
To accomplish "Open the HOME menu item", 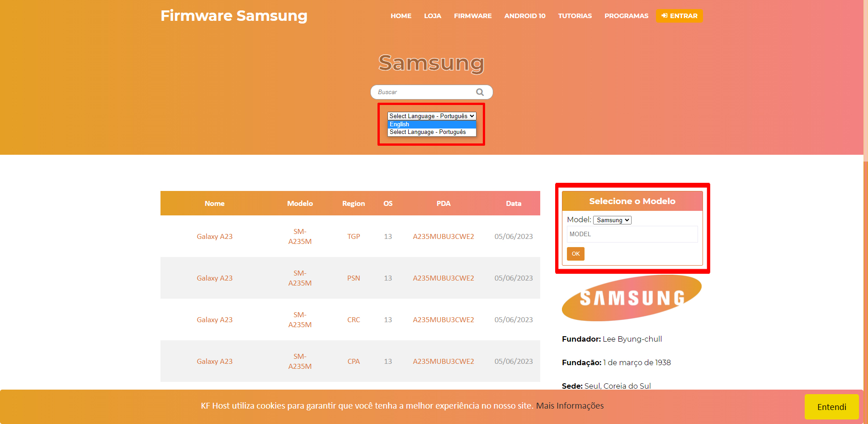I will pos(401,16).
